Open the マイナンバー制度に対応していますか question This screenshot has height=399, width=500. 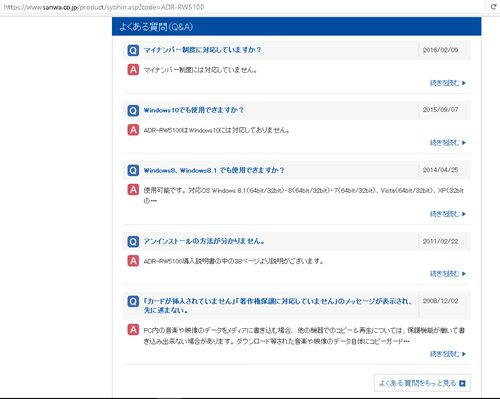tap(202, 50)
